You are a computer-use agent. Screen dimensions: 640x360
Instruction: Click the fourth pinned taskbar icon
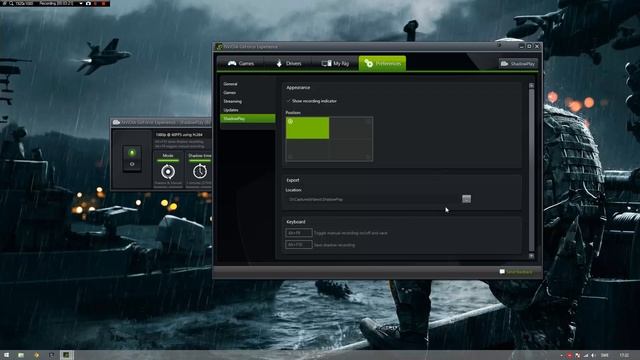click(x=51, y=355)
